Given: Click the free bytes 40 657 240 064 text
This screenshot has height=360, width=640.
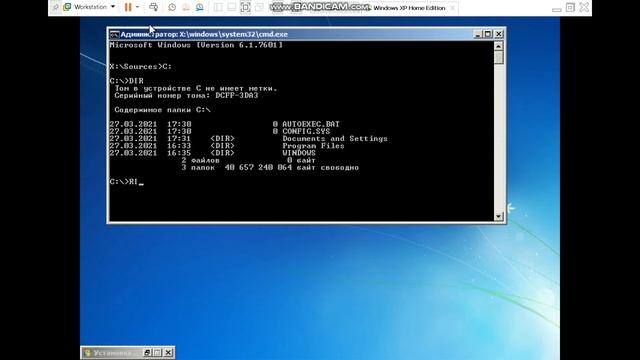Looking at the screenshot, I should tap(258, 168).
